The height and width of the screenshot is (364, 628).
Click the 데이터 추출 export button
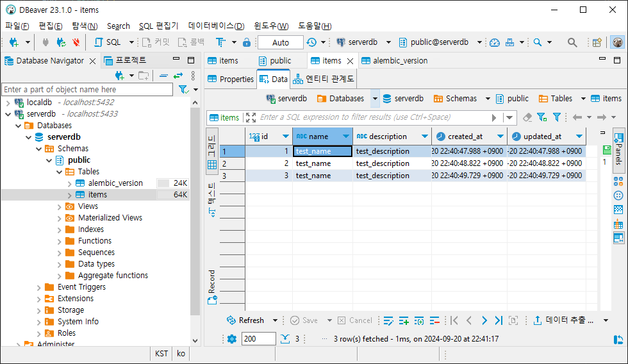point(564,320)
